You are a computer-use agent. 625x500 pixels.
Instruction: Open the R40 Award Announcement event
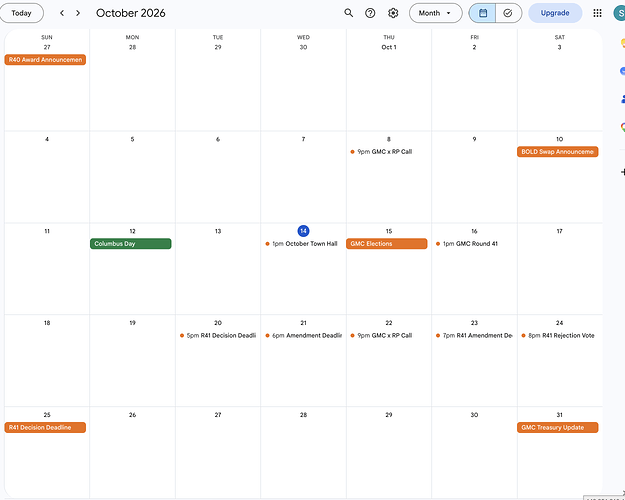[x=45, y=60]
